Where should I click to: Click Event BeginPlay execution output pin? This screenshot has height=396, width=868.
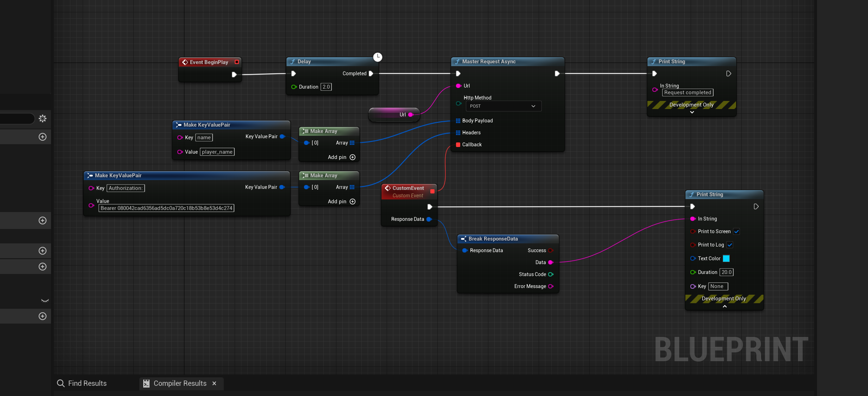click(x=234, y=75)
